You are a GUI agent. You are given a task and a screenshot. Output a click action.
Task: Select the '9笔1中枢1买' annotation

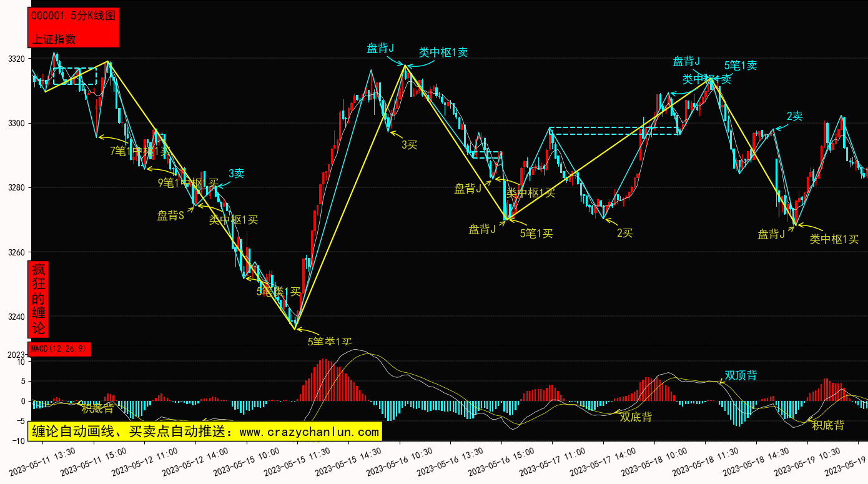(188, 183)
